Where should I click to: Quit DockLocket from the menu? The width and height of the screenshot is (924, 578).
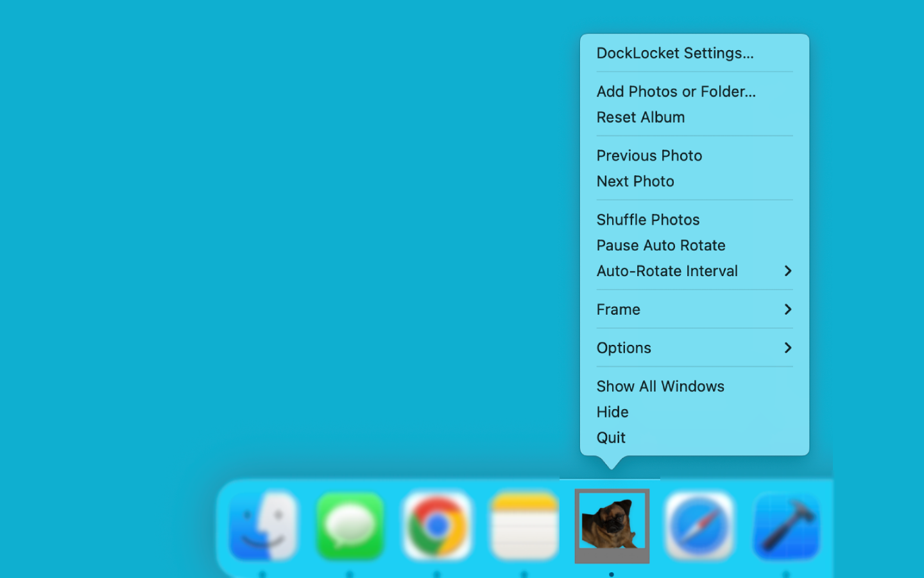click(x=611, y=437)
